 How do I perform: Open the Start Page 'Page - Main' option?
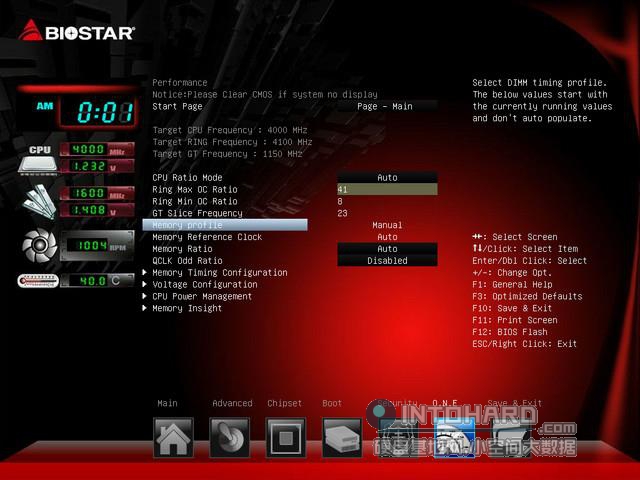coord(387,107)
